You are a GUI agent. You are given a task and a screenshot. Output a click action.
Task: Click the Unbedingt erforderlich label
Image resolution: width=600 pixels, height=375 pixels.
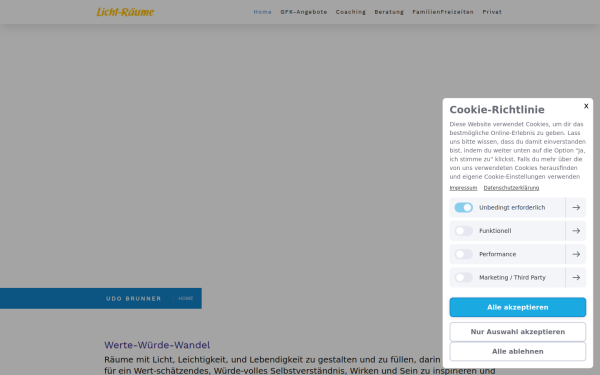(512, 207)
